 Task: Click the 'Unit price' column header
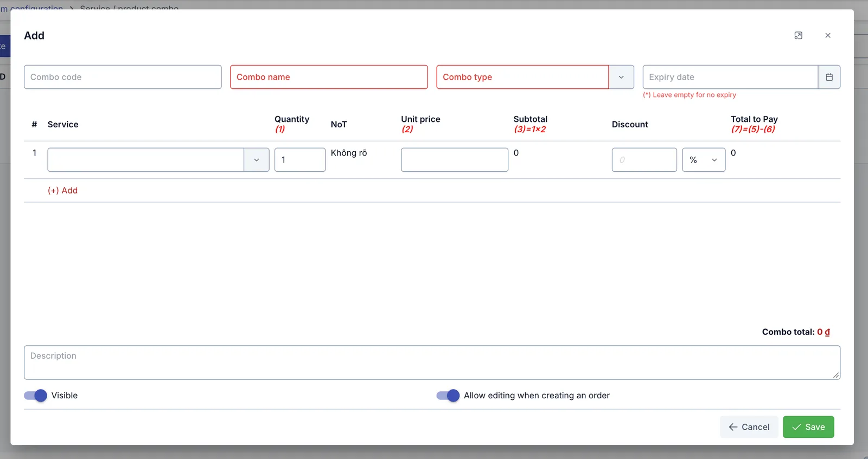click(x=420, y=119)
